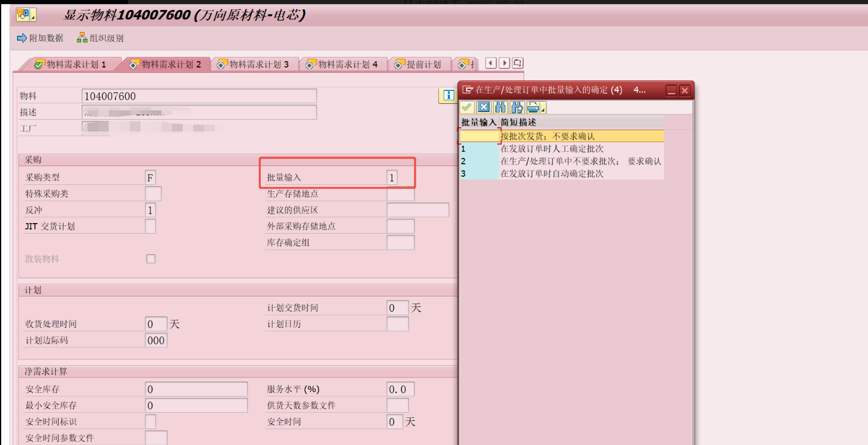Click the 物料 input field with 104007600
The image size is (868, 445).
[199, 96]
